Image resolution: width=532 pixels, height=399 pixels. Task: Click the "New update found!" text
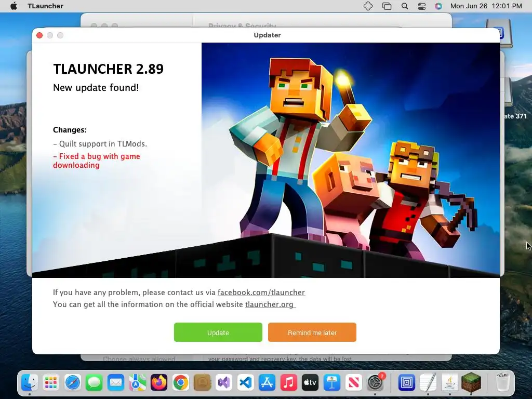96,87
